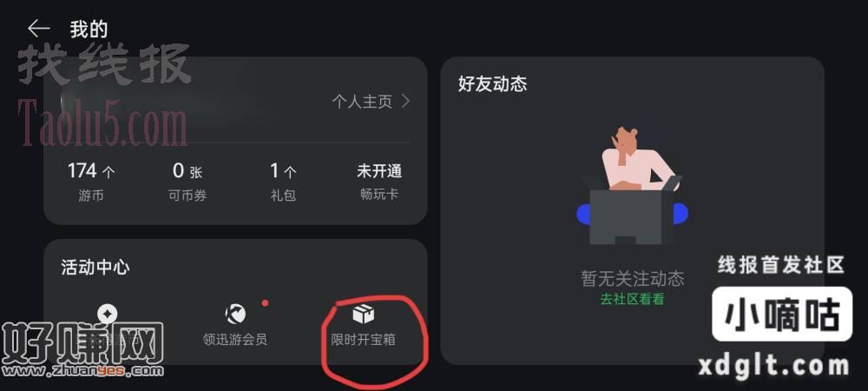Expand the chevron beside 个人主页
Image resolution: width=868 pixels, height=391 pixels.
point(405,102)
